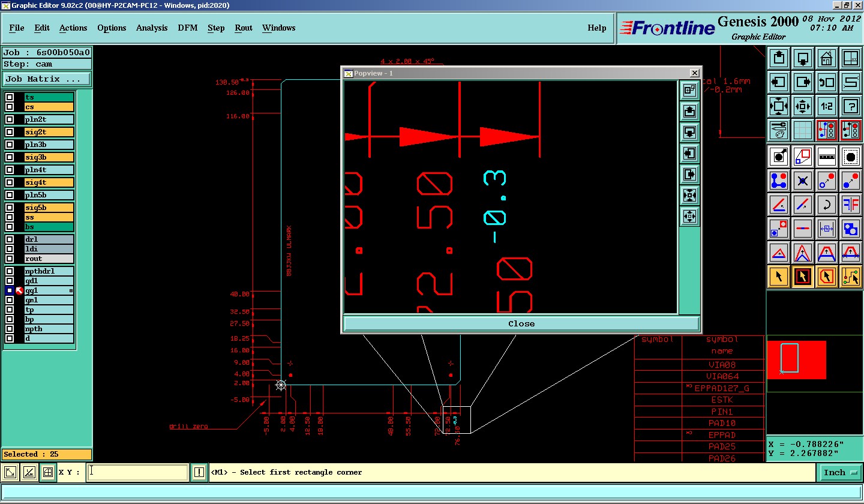
Task: Click the Job : 6s00b050a0 label
Action: (x=47, y=52)
